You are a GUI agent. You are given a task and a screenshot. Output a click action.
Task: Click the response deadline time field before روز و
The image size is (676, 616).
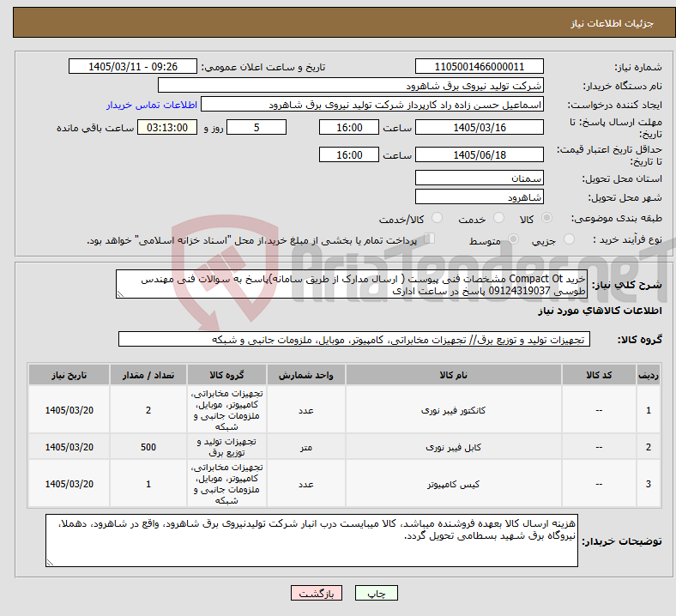349,128
